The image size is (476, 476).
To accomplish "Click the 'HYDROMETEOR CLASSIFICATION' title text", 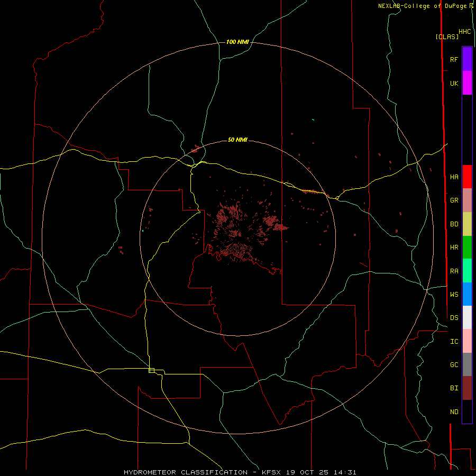I will click(x=186, y=472).
